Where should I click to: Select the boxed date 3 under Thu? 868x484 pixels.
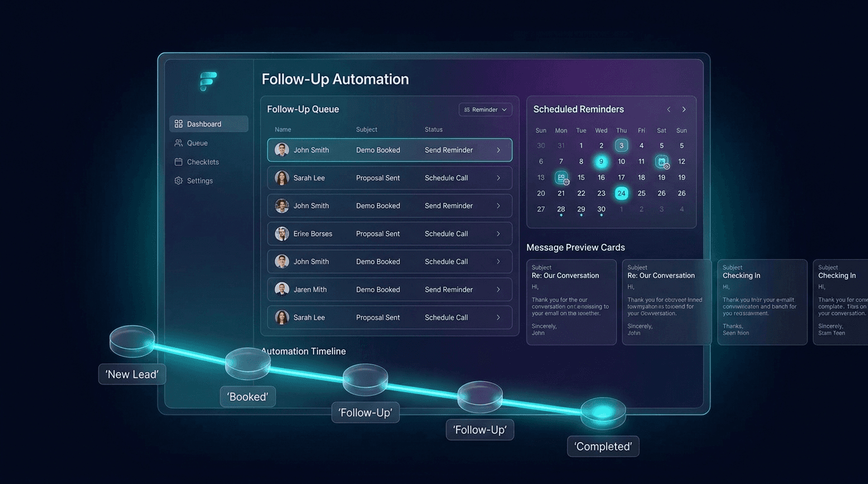[621, 146]
